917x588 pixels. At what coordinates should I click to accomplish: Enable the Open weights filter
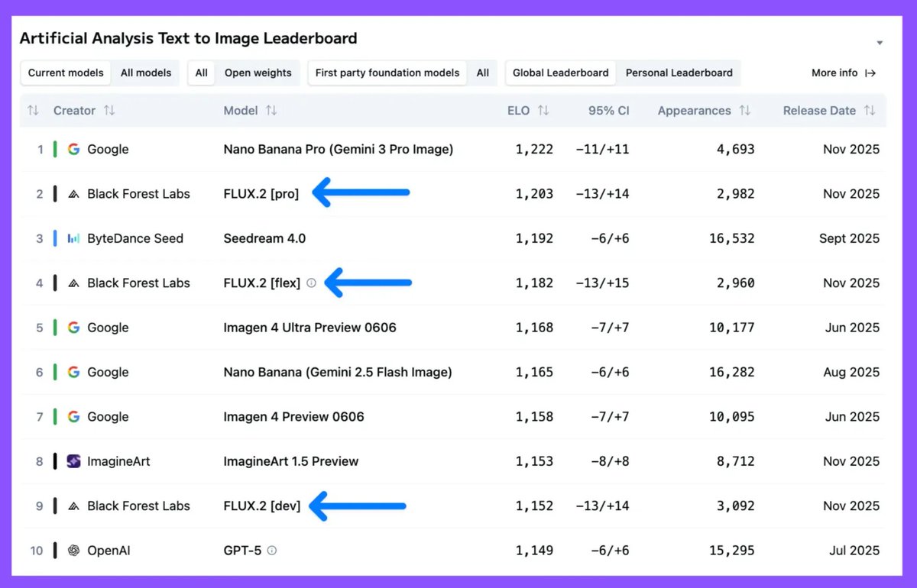click(x=258, y=73)
